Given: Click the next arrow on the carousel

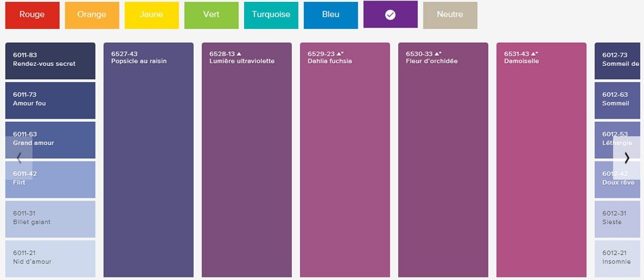Looking at the screenshot, I should pyautogui.click(x=626, y=158).
